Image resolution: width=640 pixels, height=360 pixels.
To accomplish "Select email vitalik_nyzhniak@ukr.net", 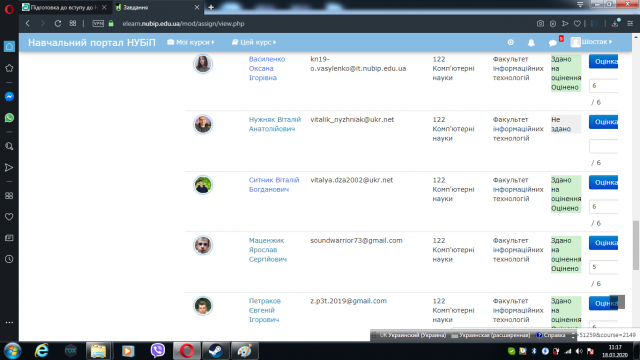I will 352,120.
